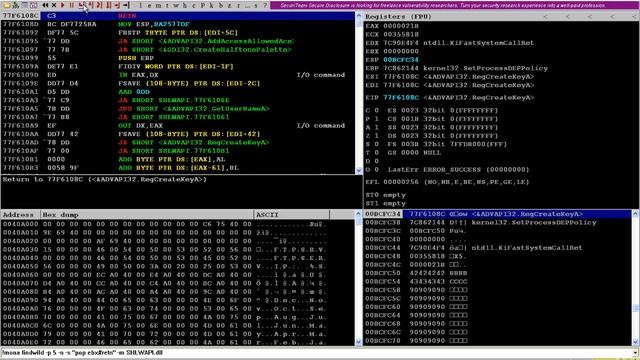The width and height of the screenshot is (640, 360).
Task: Show Windows list via 'w' icon
Action: point(176,5)
